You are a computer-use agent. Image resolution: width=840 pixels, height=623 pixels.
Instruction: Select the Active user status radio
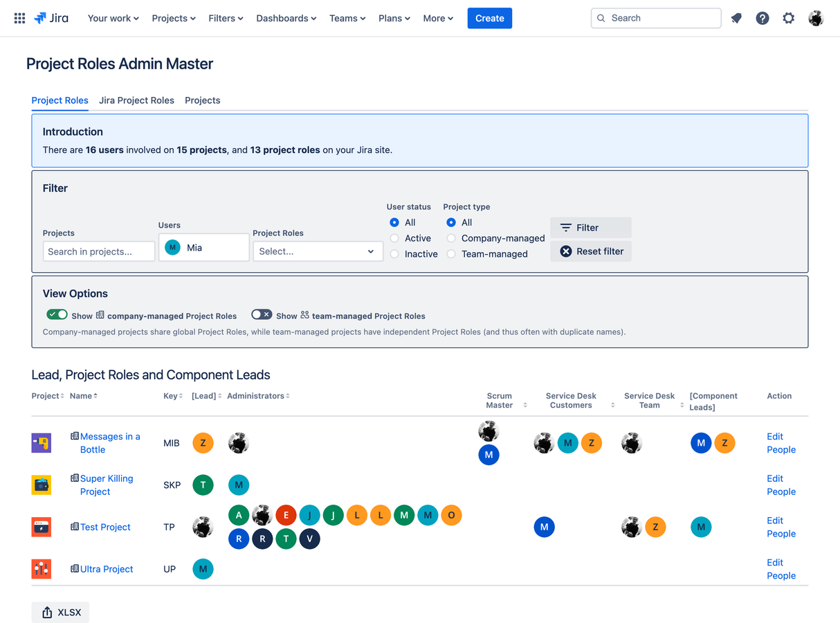(x=394, y=238)
